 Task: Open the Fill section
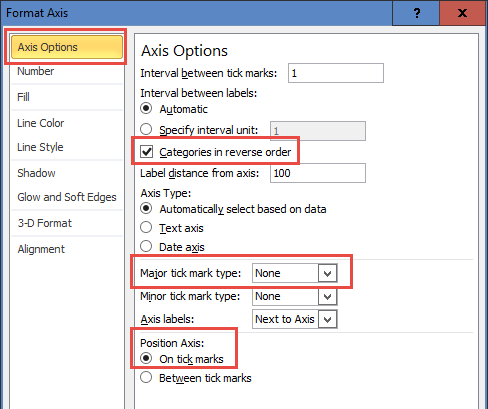(x=23, y=97)
